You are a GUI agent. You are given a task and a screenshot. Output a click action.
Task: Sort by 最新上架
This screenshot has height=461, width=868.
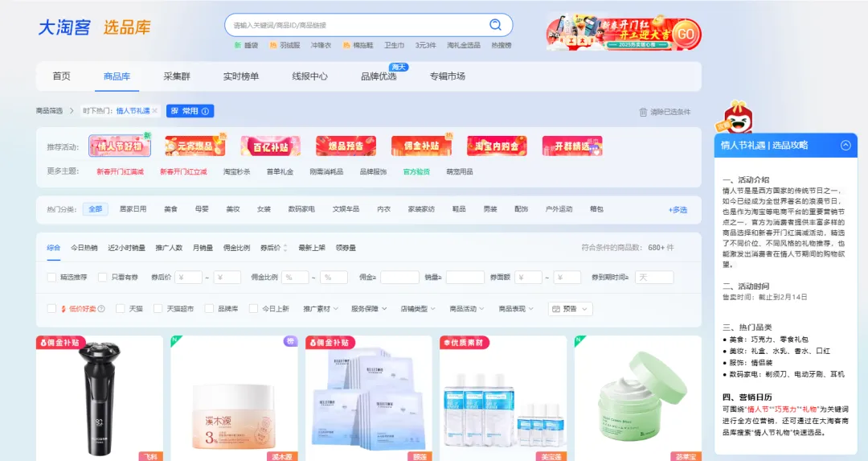pos(312,248)
